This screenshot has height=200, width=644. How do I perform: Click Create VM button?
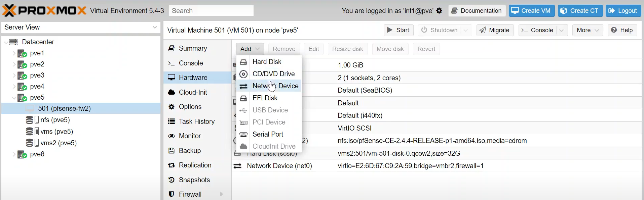coord(532,11)
